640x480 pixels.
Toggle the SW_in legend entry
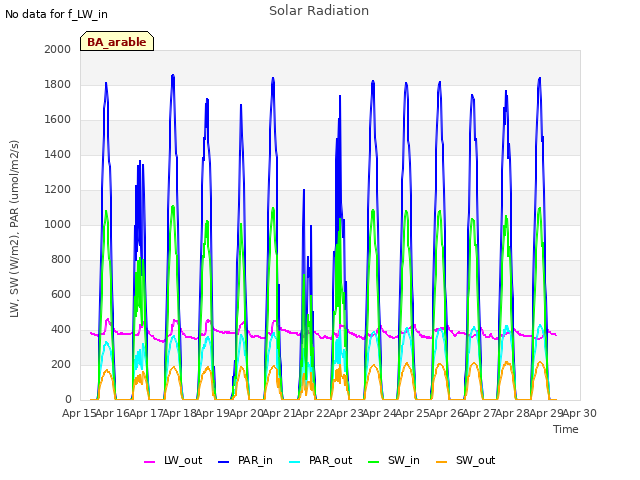tap(394, 461)
